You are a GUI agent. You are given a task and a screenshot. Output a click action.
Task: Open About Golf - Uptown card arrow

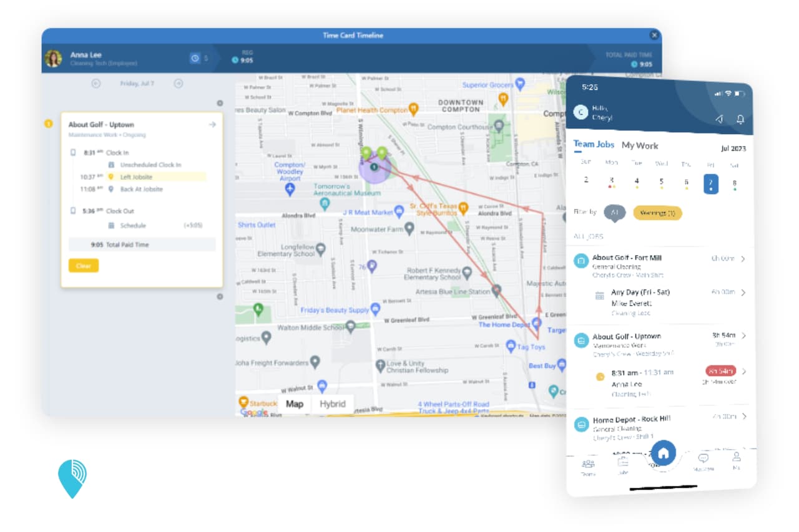click(x=212, y=125)
